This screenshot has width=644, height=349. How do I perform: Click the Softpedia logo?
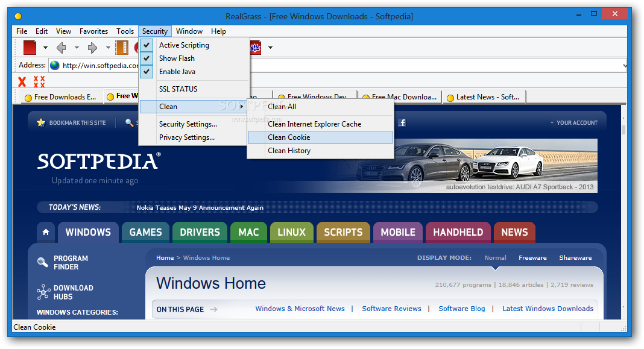tap(99, 162)
